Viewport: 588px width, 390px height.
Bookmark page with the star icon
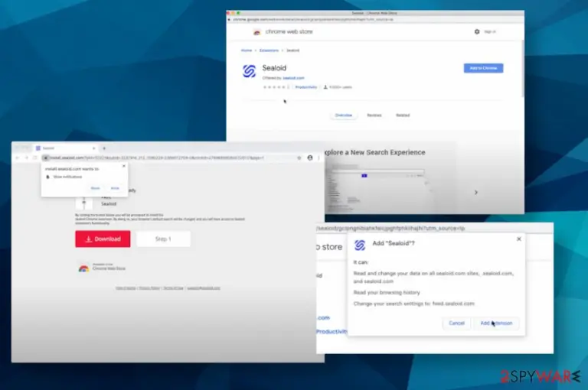(x=299, y=158)
